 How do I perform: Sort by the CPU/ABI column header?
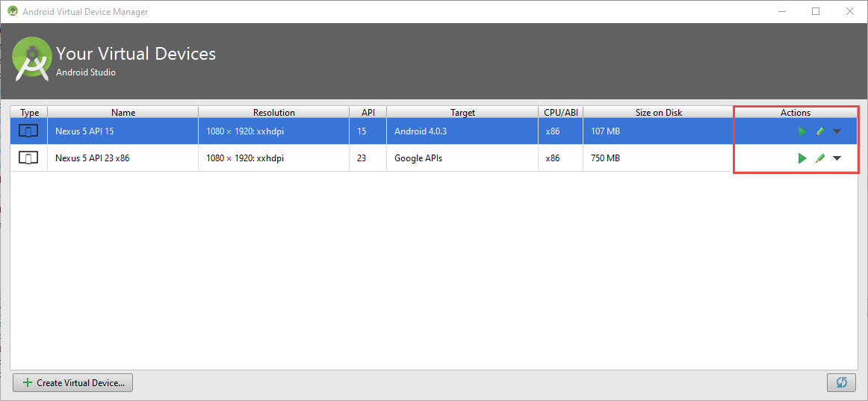561,112
